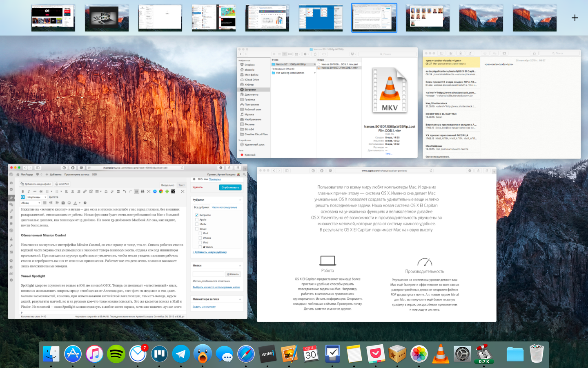Open the Pocket app in Dock
This screenshot has width=588, height=368.
click(x=376, y=354)
